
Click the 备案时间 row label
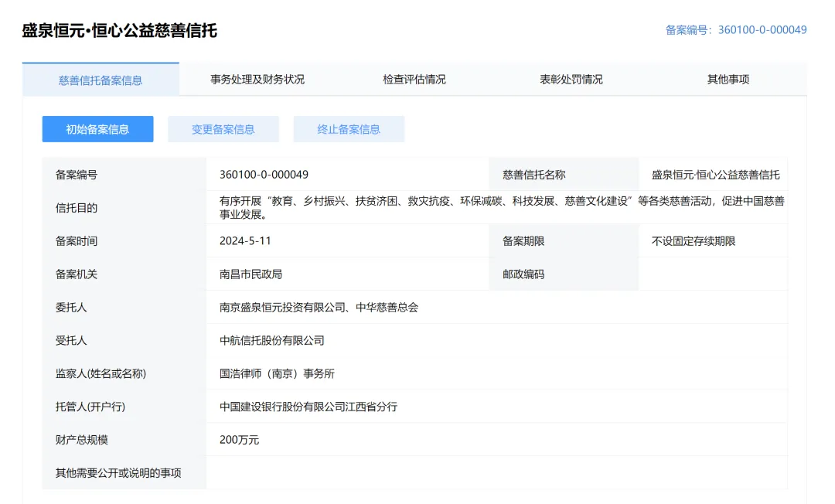[x=76, y=241]
